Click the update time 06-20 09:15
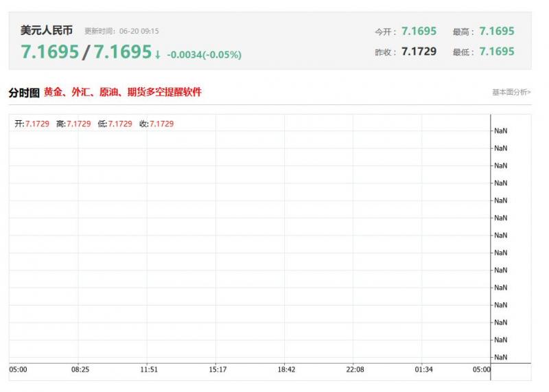The image size is (549, 392). (x=139, y=31)
